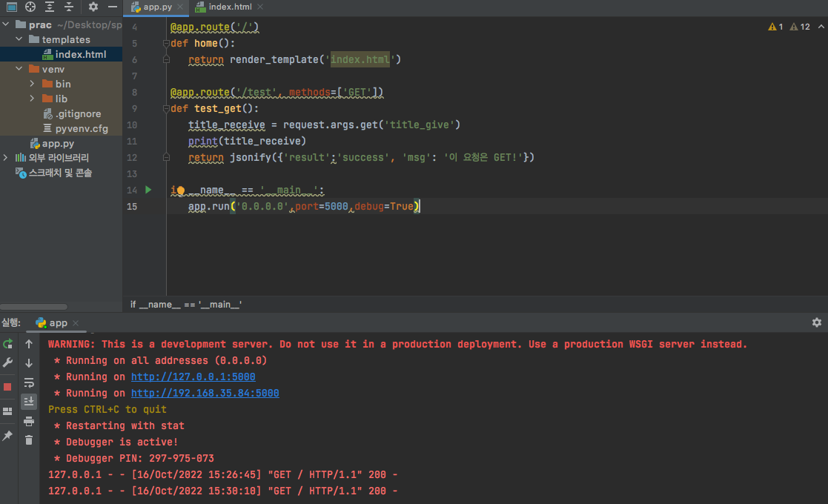The height and width of the screenshot is (504, 828).
Task: Select opened file locate target icon
Action: coord(30,7)
